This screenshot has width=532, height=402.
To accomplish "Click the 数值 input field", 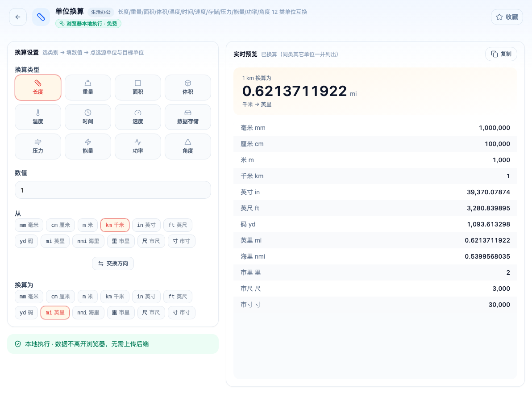I will [x=112, y=190].
